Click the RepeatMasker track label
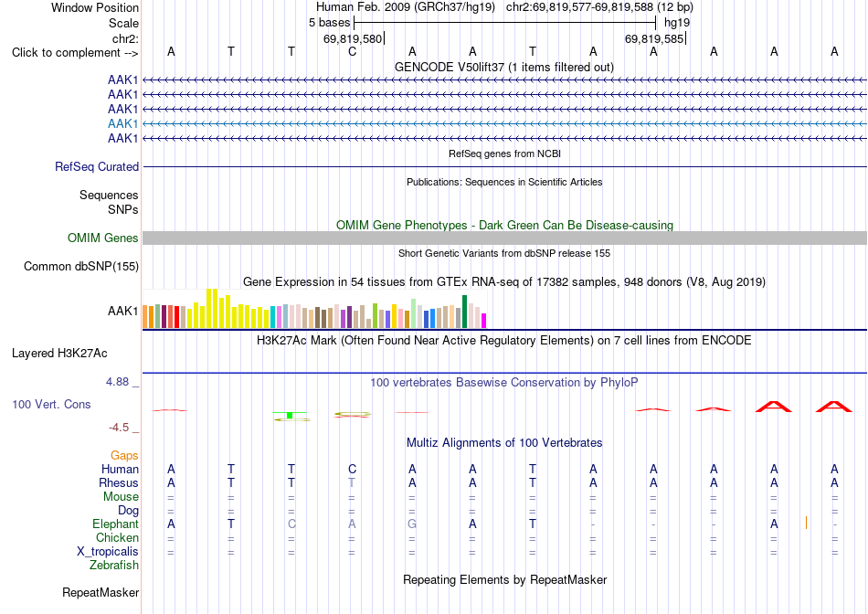868x614 pixels. click(101, 592)
